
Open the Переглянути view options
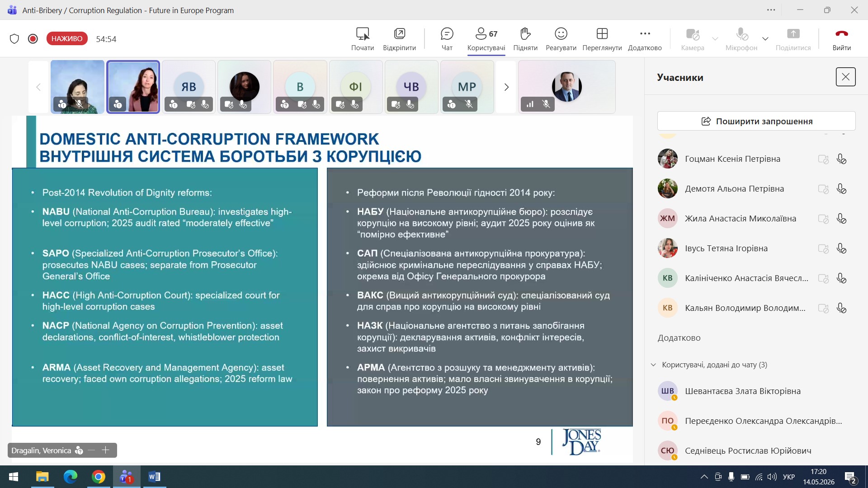tap(602, 39)
